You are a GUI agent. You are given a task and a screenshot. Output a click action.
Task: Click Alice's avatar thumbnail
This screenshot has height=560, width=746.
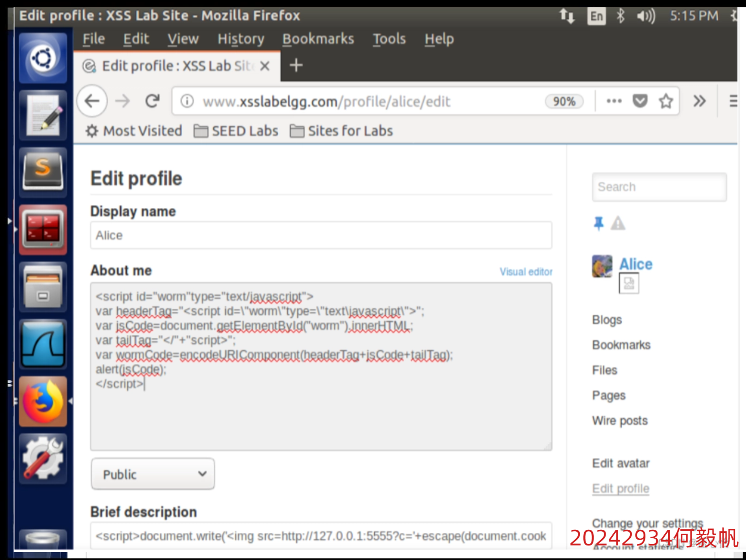pyautogui.click(x=602, y=266)
